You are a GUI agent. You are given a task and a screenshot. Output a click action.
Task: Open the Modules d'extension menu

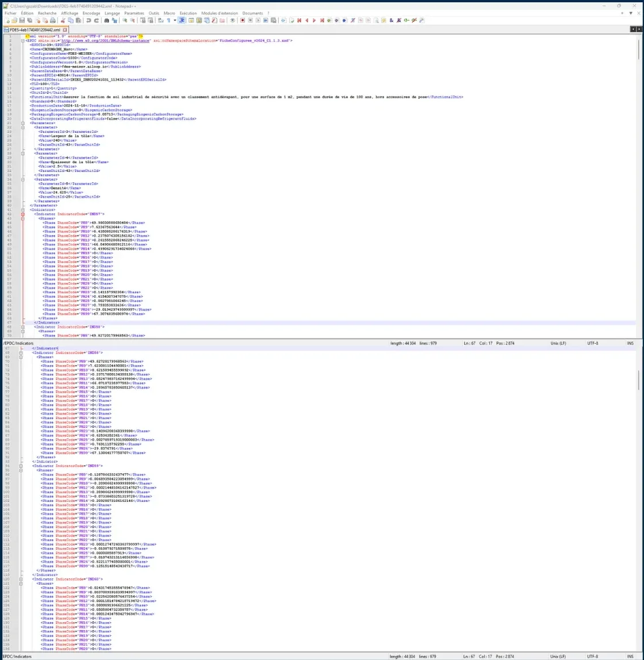click(x=219, y=13)
